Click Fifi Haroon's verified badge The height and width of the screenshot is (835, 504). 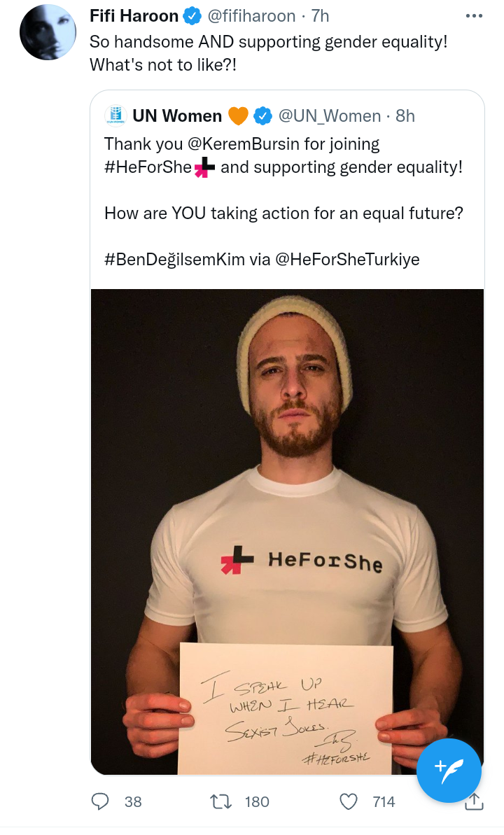pyautogui.click(x=192, y=17)
